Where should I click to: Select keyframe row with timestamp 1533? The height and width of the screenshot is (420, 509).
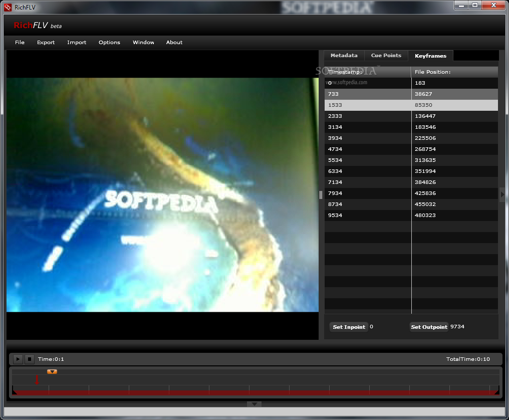411,105
